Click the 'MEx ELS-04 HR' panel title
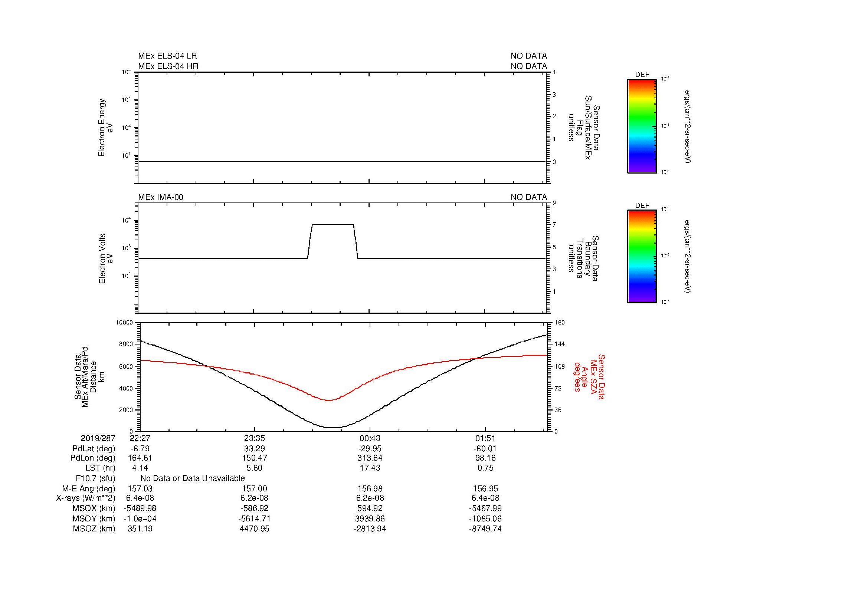The image size is (868, 613). coord(168,66)
